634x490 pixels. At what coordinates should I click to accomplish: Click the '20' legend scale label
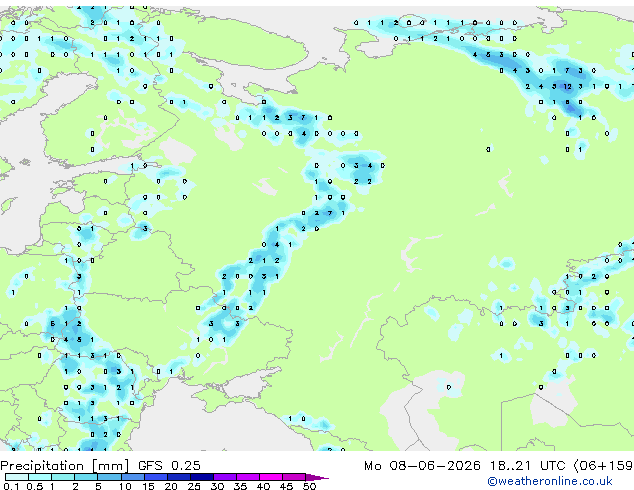coord(171,486)
